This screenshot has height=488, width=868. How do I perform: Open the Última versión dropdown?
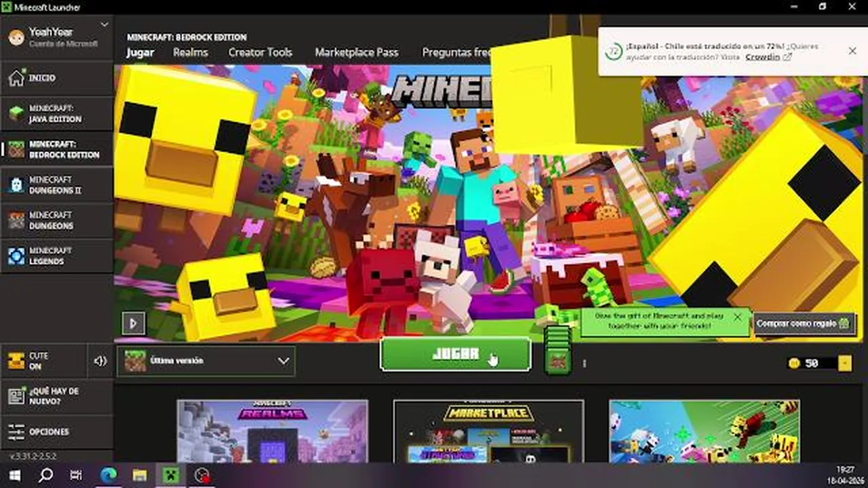[206, 361]
